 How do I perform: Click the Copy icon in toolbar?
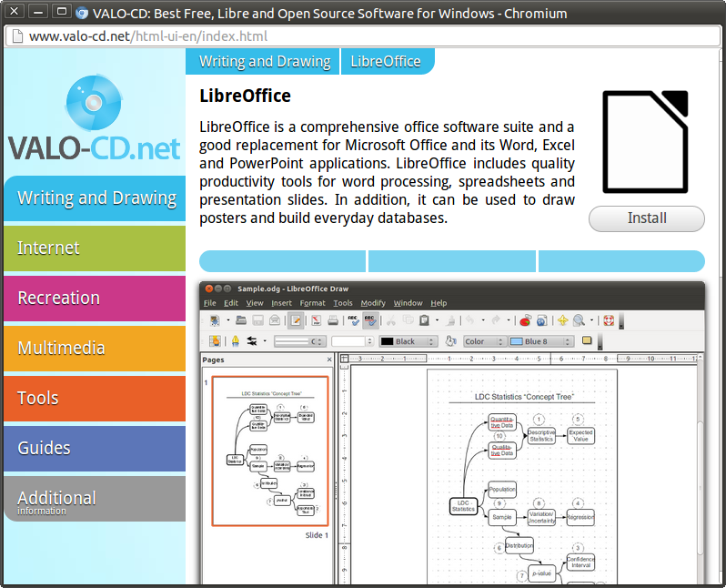(x=408, y=320)
